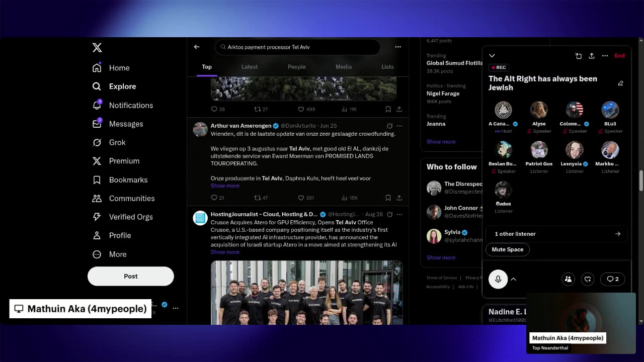Switch to the People tab
This screenshot has width=644, height=362.
[x=297, y=67]
